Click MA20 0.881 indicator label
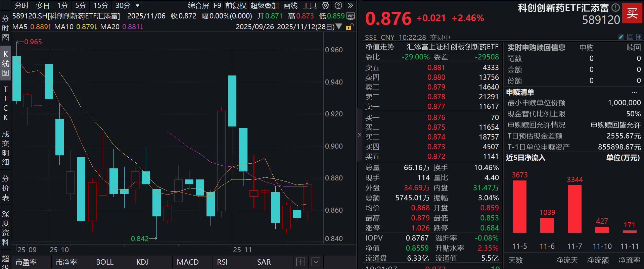Image resolution: width=644 pixels, height=269 pixels. (122, 27)
